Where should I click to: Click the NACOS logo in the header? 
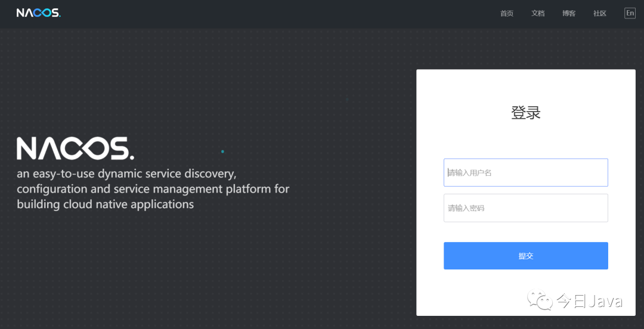point(39,13)
